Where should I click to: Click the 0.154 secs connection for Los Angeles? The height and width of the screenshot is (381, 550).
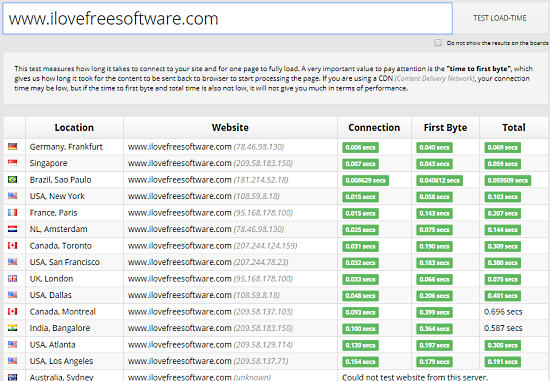tap(360, 362)
